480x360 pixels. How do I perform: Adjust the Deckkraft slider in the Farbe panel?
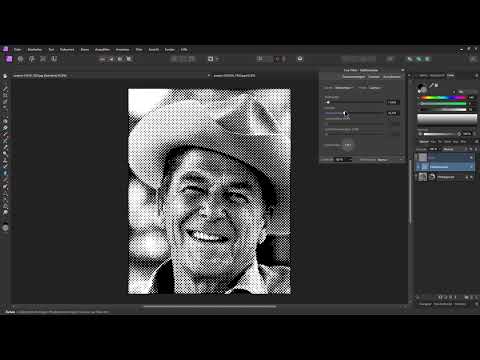click(x=441, y=134)
